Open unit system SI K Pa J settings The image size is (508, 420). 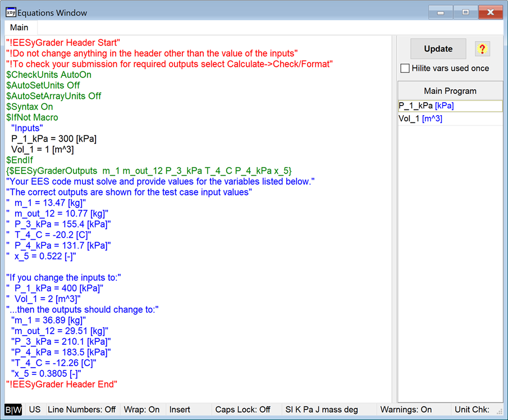(321, 410)
